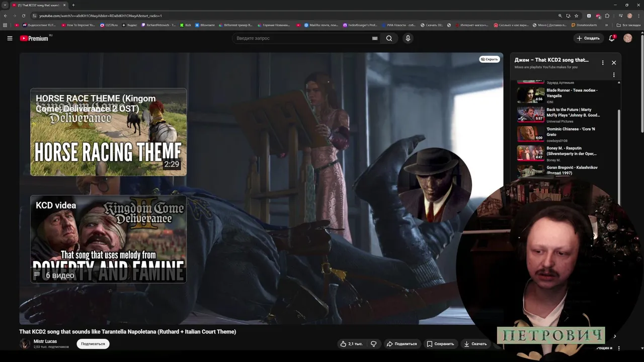The image size is (644, 362).
Task: Click the browser address bar URL
Action: coord(101,16)
